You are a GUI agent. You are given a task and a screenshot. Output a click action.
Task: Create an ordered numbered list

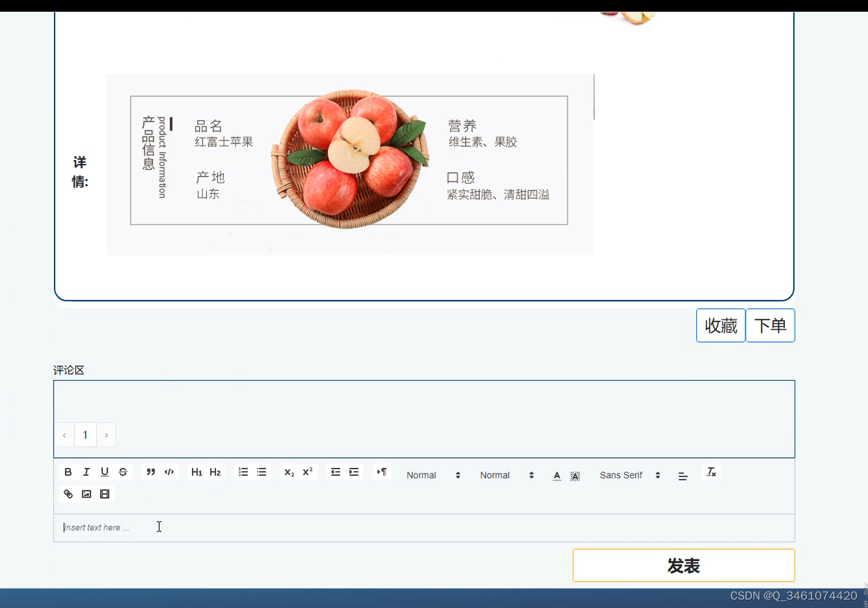(243, 472)
